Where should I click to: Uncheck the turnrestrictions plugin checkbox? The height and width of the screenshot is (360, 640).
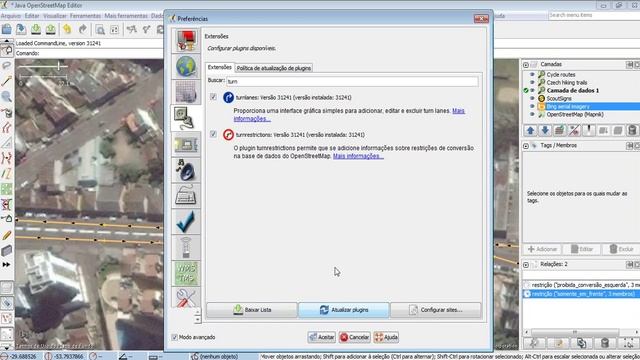[x=213, y=134]
